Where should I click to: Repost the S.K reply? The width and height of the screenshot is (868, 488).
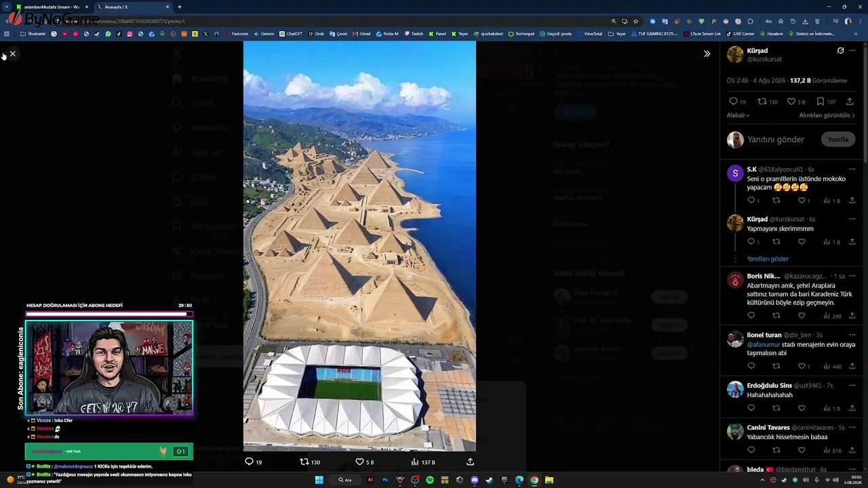[x=776, y=201]
